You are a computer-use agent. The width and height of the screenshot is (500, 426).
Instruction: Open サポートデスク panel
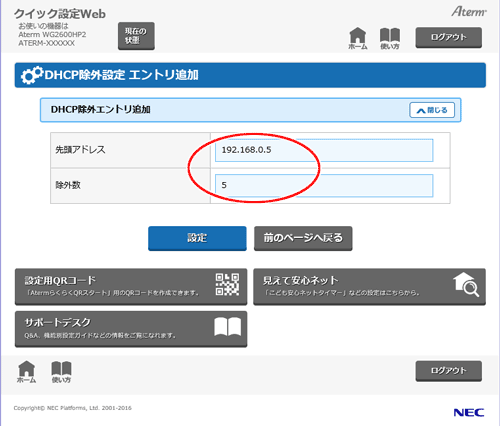pos(131,329)
